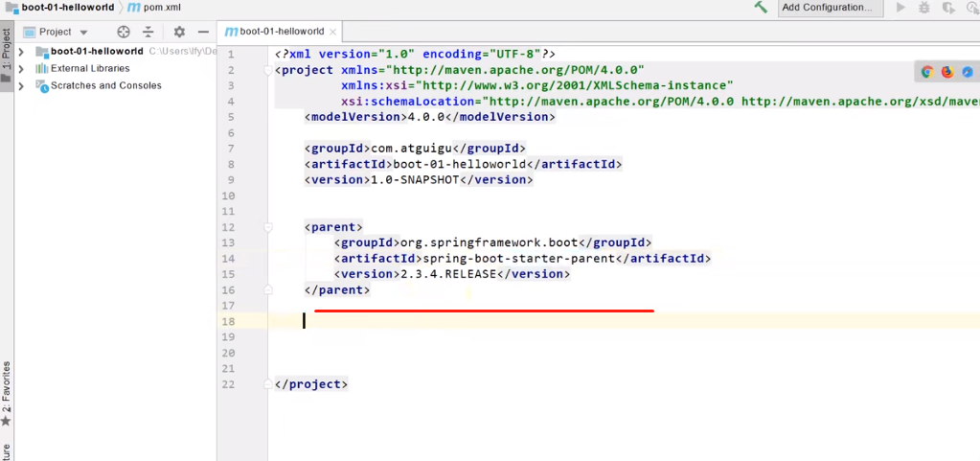Select Scratches and Consoles item
Screen dimensions: 980x461
[x=106, y=85]
